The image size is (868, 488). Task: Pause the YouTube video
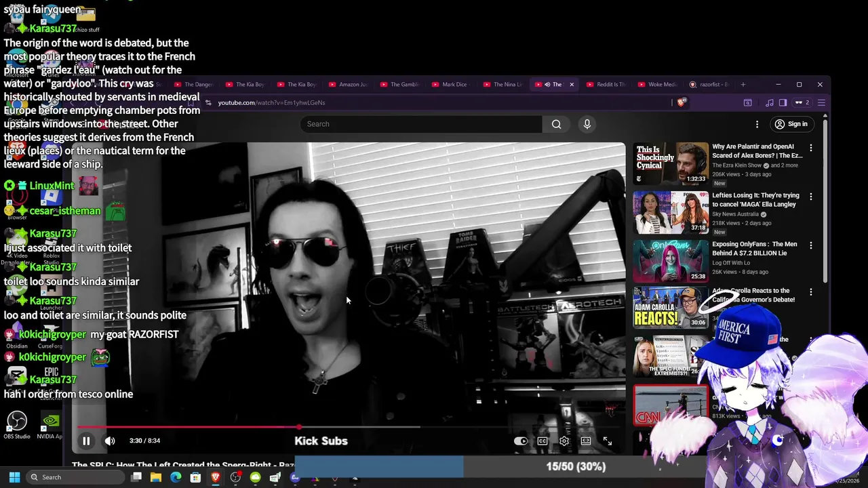[86, 441]
